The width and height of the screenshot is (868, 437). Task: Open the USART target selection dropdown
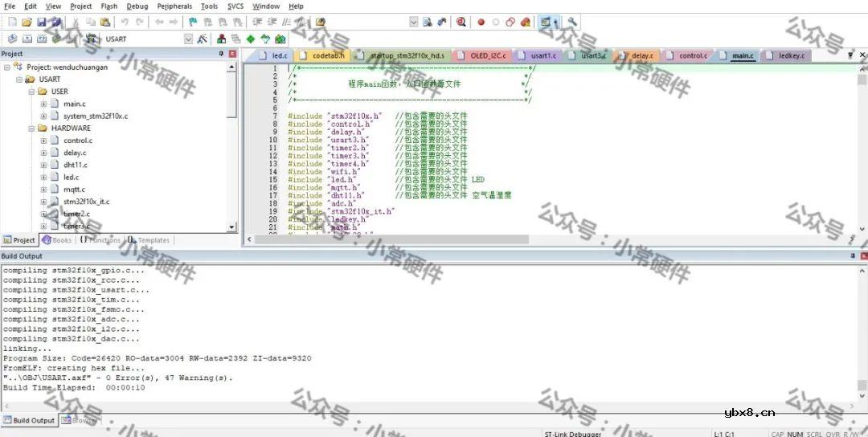click(x=188, y=39)
